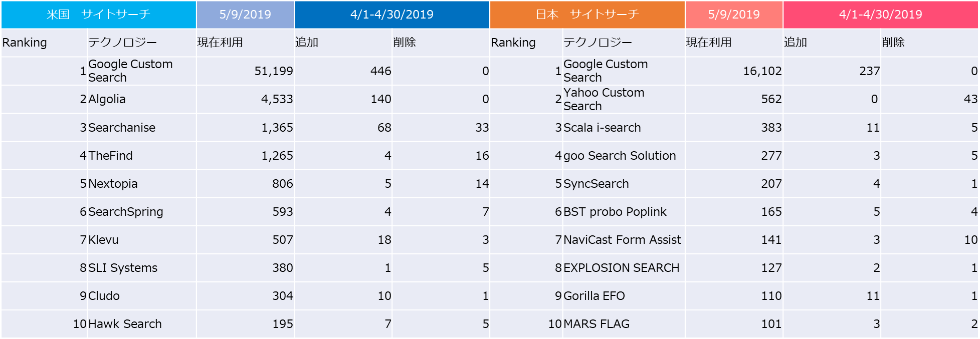
Task: Select the Yahoo Custom Search cell
Action: (604, 99)
